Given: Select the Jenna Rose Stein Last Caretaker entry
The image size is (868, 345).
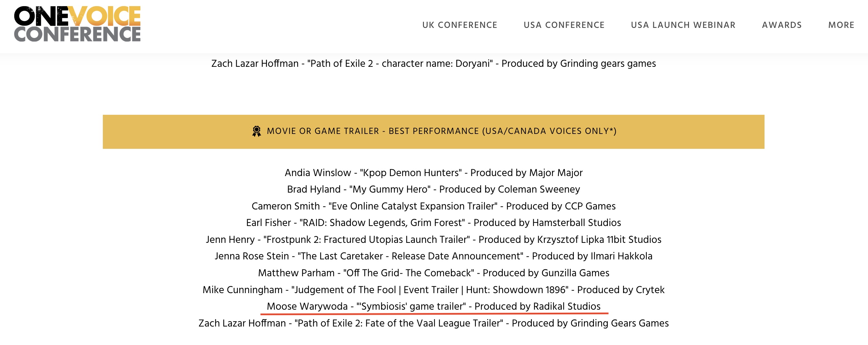Looking at the screenshot, I should click(x=434, y=256).
